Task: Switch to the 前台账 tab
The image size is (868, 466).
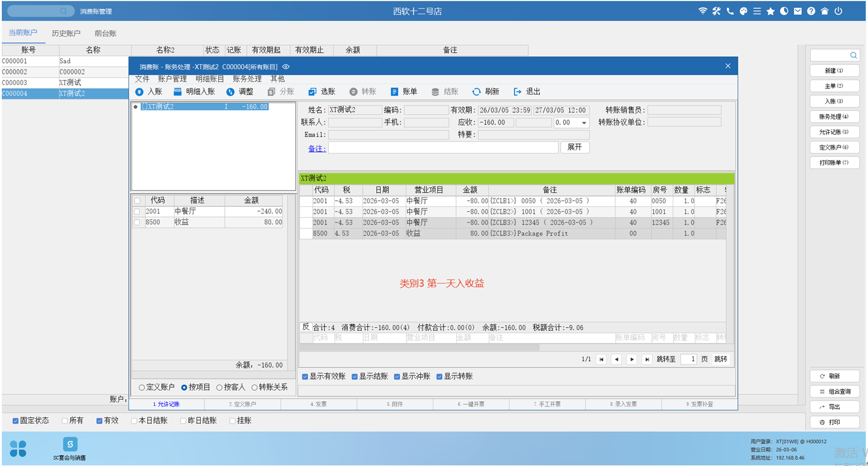Action: (x=106, y=34)
